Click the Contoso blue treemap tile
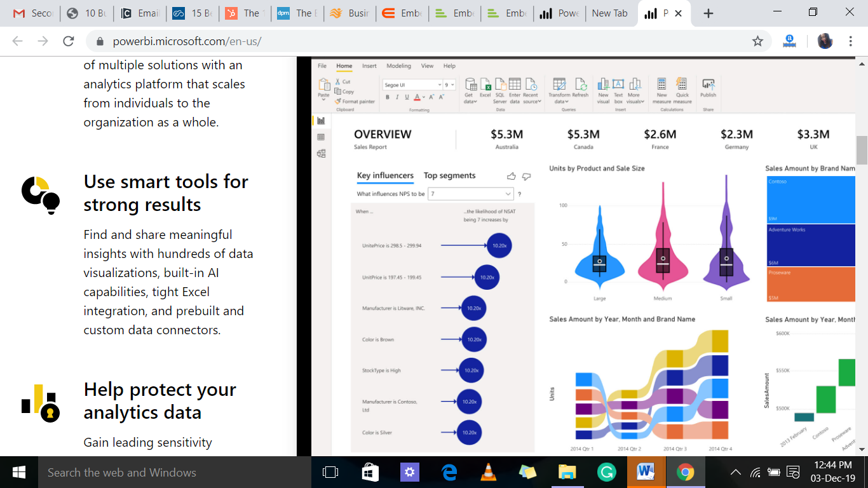868x488 pixels. [x=811, y=200]
